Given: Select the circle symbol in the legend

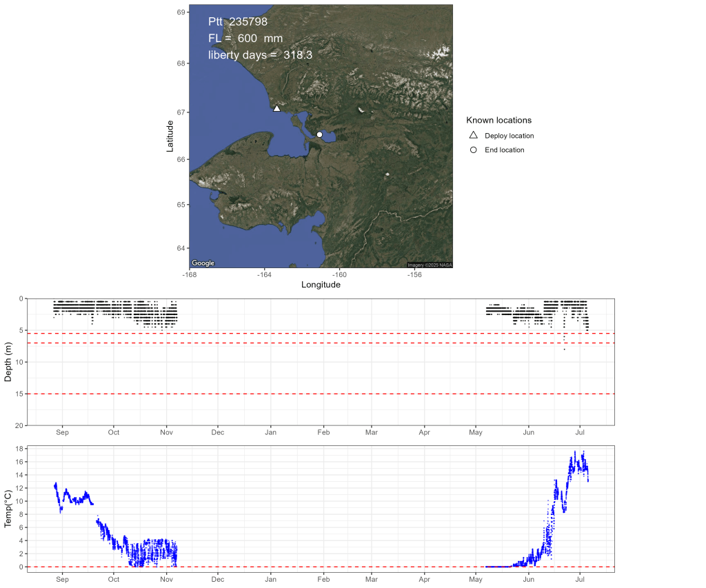Looking at the screenshot, I should click(x=474, y=150).
